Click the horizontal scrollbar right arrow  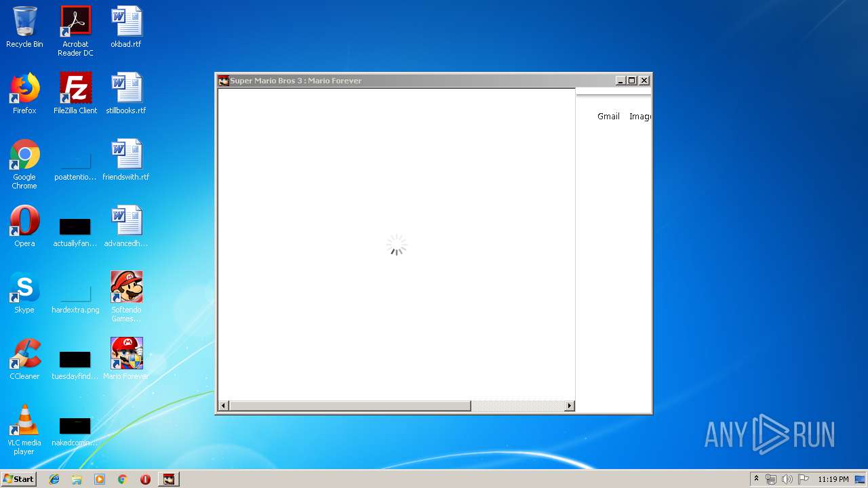coord(570,406)
